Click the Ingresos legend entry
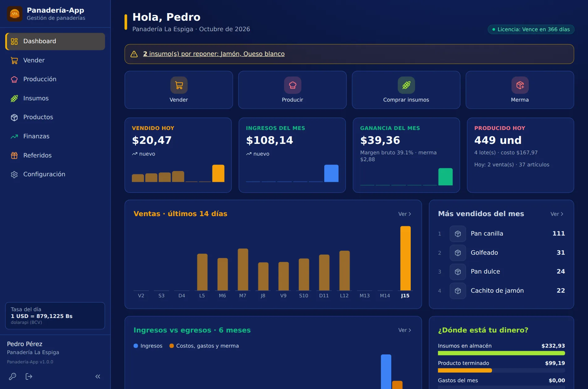 148,346
